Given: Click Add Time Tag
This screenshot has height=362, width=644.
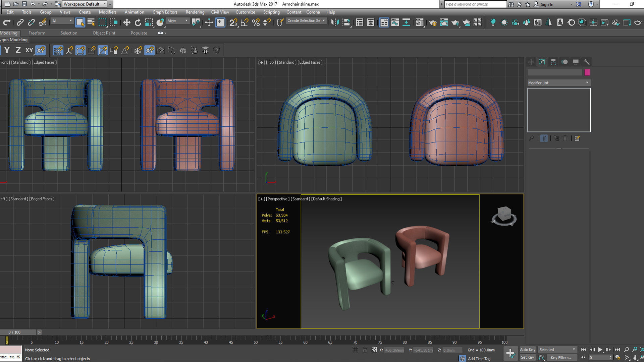Looking at the screenshot, I should coord(479,359).
